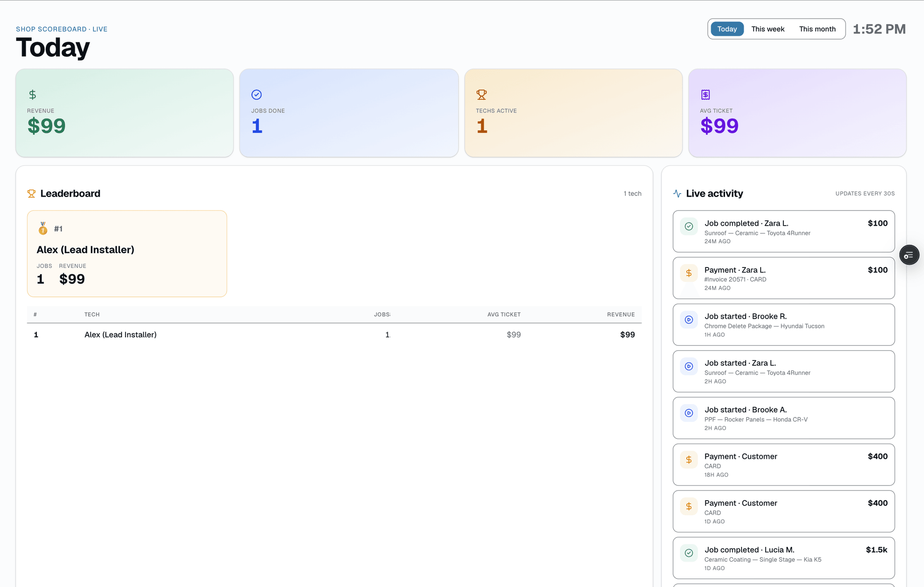The image size is (924, 587).
Task: Click the $99 revenue cell in Alex row
Action: coord(628,335)
